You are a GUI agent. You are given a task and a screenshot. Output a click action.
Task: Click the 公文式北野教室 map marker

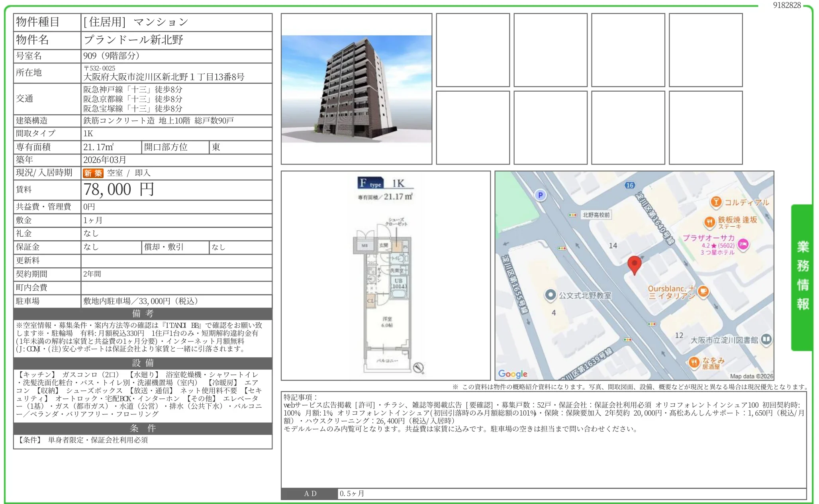click(x=550, y=295)
